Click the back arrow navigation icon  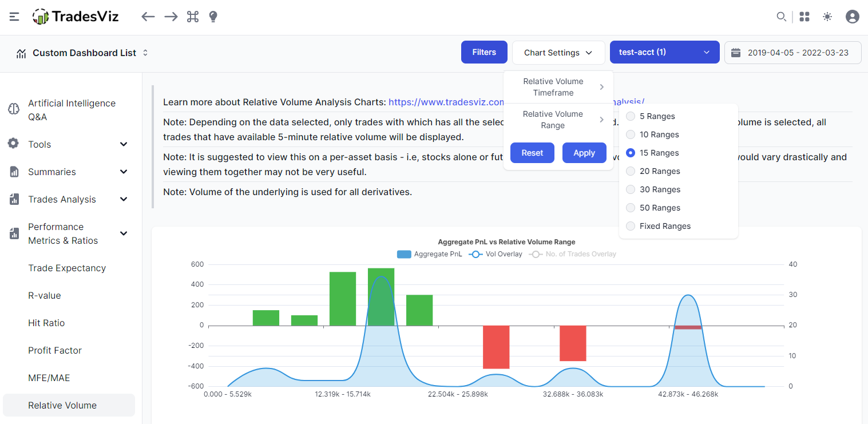click(x=148, y=17)
